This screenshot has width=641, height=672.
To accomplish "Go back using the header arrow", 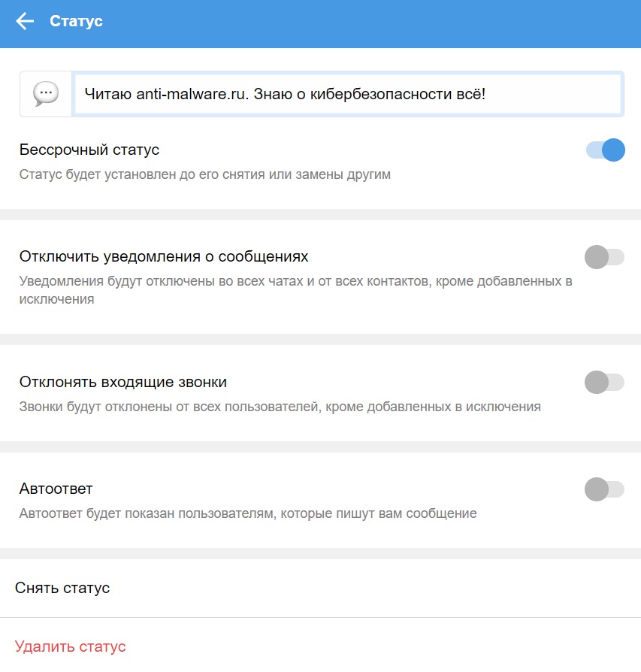I will coord(25,22).
